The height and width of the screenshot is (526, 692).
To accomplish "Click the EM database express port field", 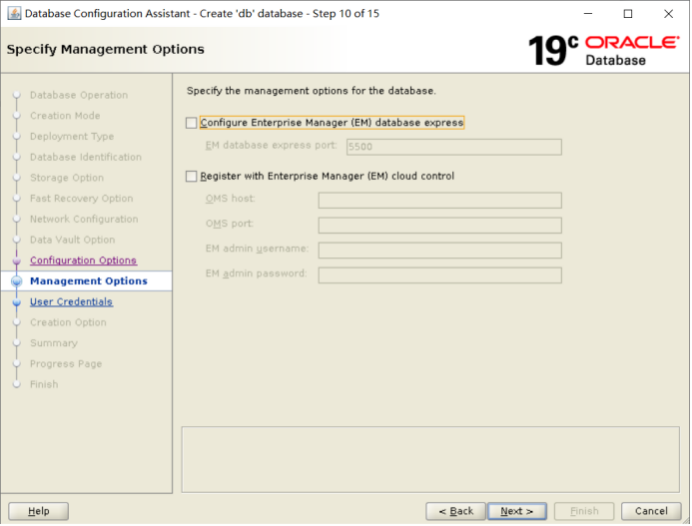I will coord(454,147).
